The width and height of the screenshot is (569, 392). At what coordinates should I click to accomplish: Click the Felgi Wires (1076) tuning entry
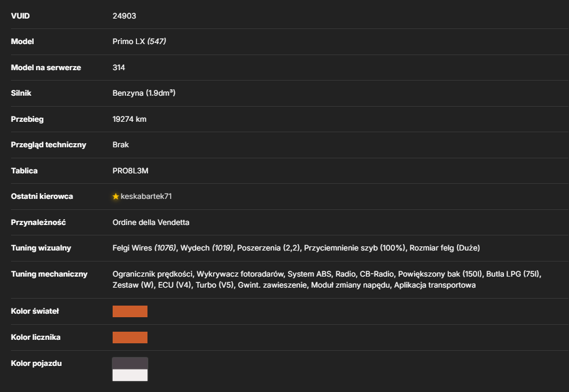point(145,248)
